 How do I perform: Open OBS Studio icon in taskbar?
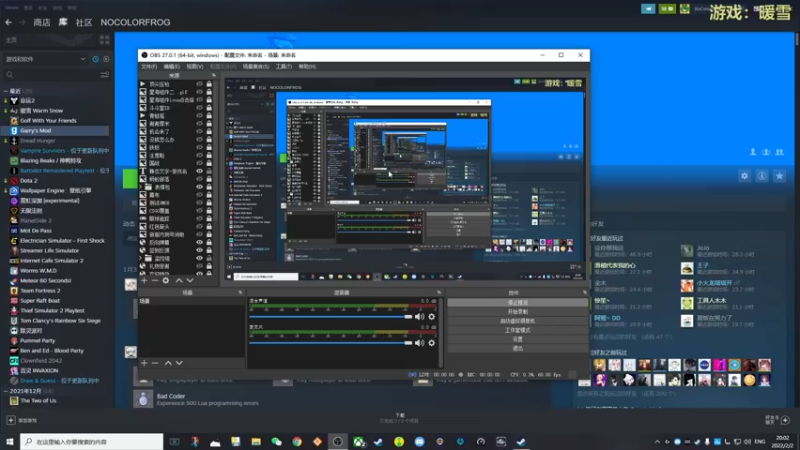(338, 442)
